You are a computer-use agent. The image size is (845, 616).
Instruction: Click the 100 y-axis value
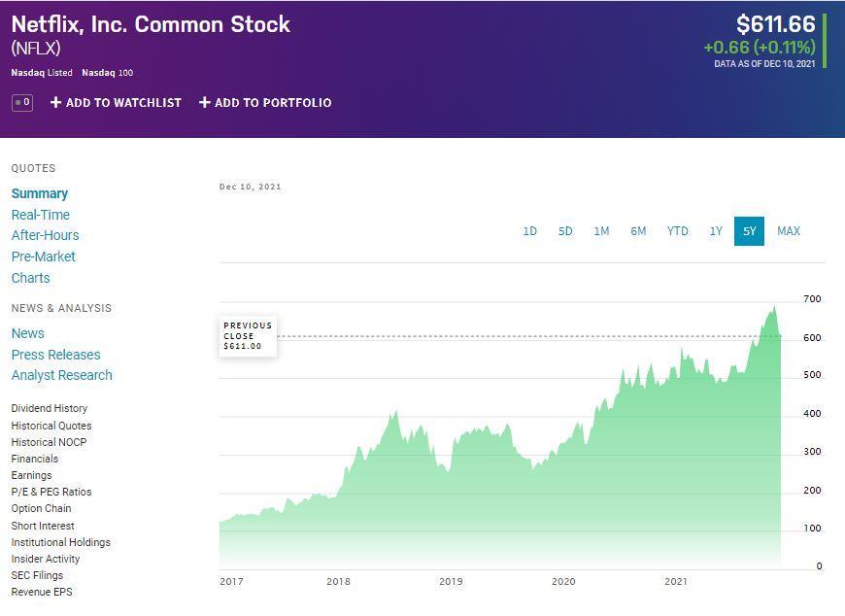812,529
